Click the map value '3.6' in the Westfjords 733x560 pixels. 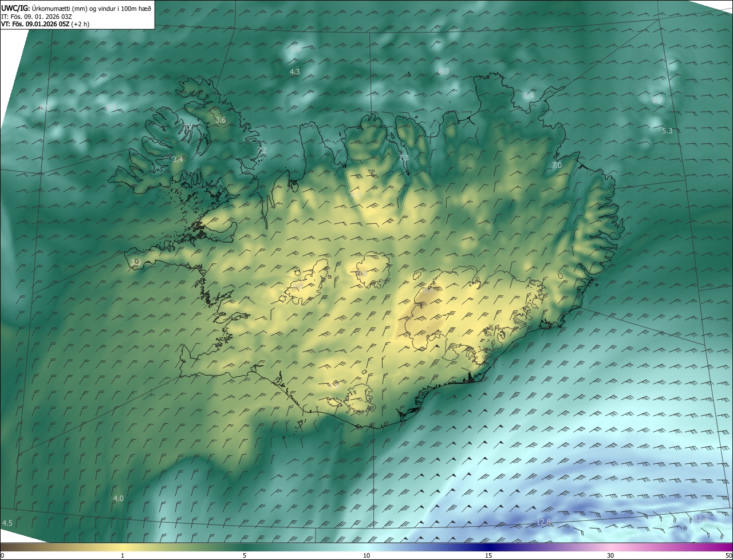pyautogui.click(x=220, y=120)
